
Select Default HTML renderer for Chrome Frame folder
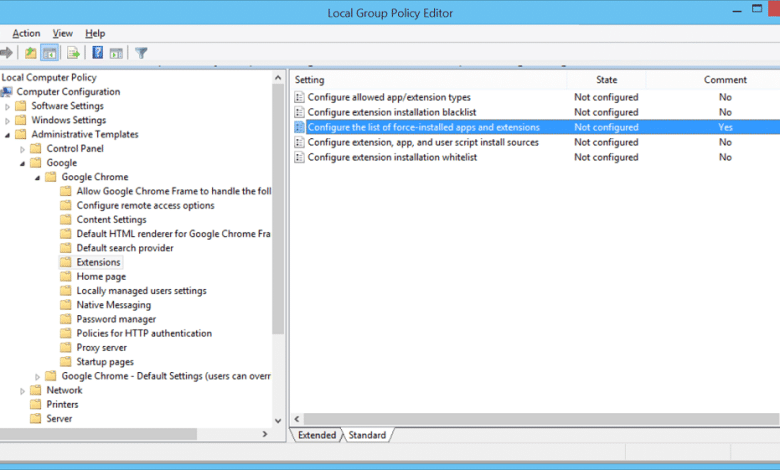pyautogui.click(x=173, y=234)
